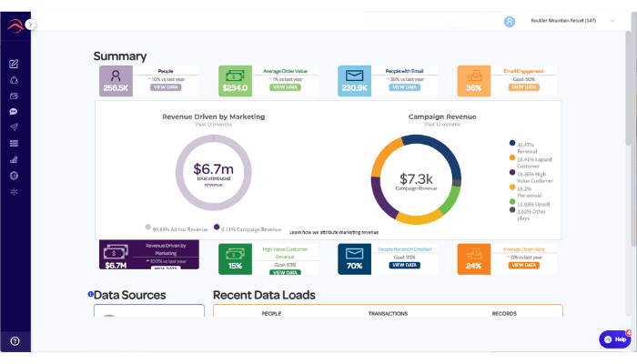Click View Data under People card

166,87
